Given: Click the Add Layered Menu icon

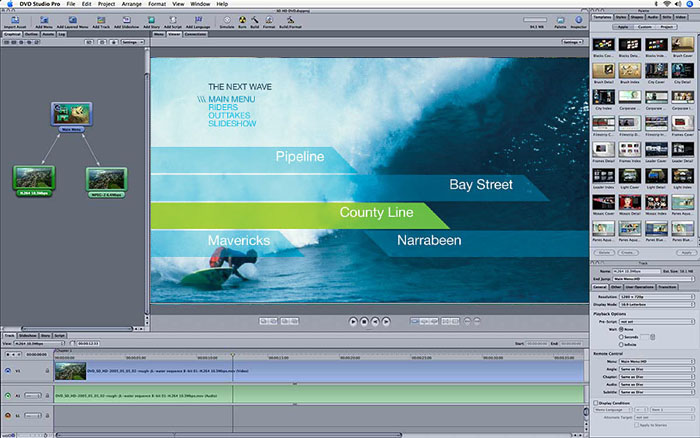Looking at the screenshot, I should click(72, 20).
